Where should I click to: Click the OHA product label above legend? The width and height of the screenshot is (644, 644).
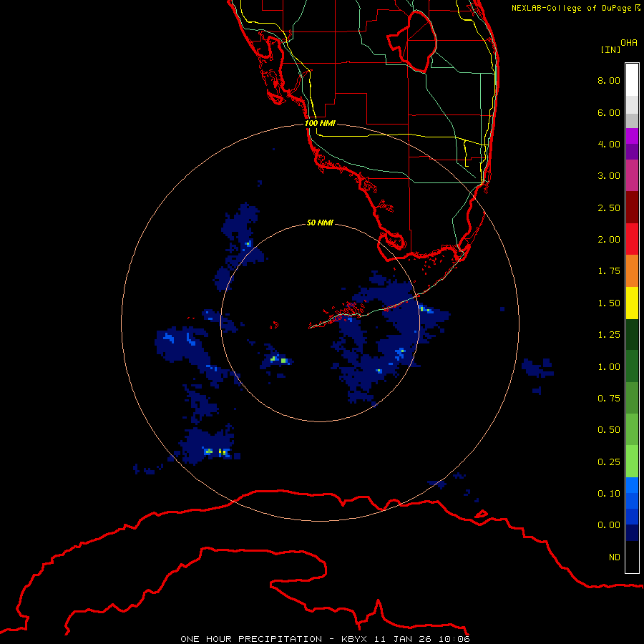click(x=629, y=43)
